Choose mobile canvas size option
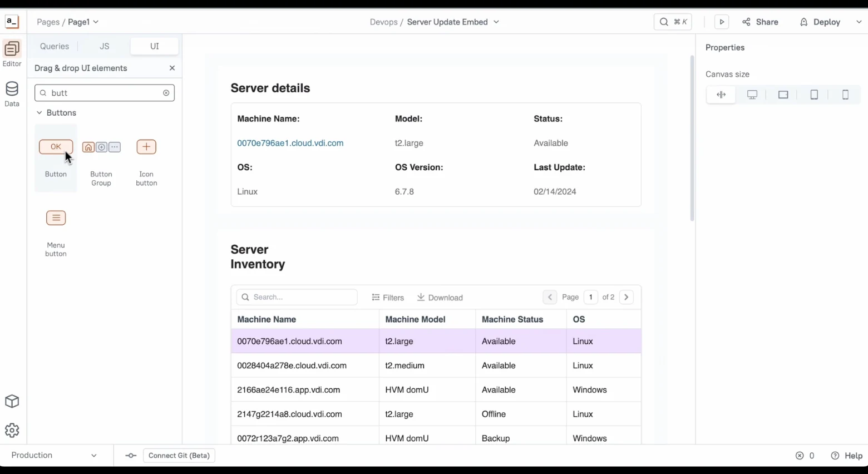 coord(845,95)
